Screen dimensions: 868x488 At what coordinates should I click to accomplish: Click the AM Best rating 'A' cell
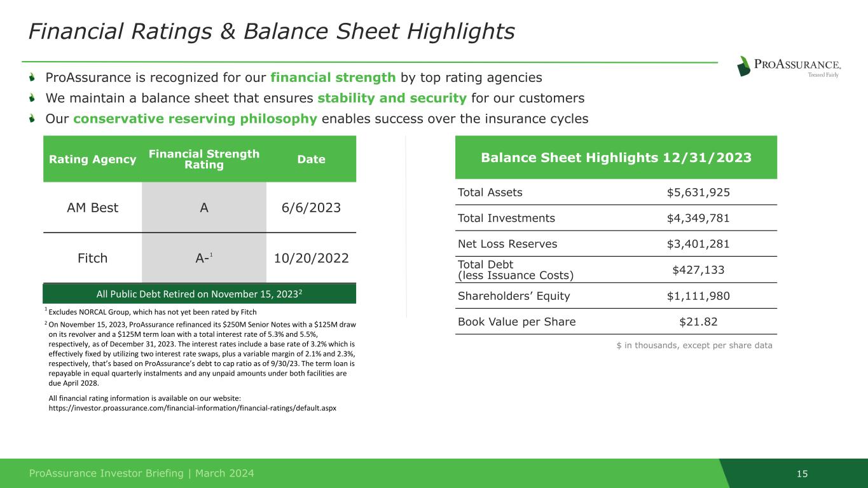point(203,208)
